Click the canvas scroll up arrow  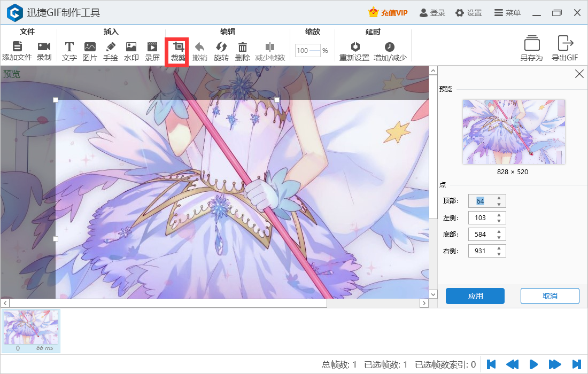click(433, 71)
